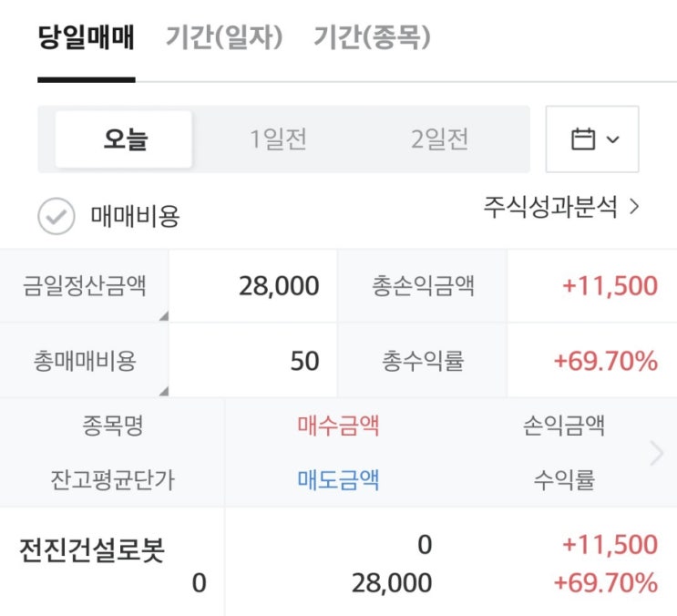
Task: Click the 매도금액 column header
Action: point(338,479)
